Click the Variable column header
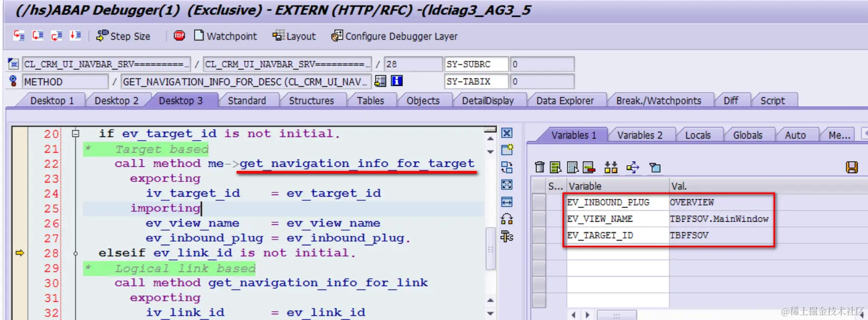 [x=618, y=186]
